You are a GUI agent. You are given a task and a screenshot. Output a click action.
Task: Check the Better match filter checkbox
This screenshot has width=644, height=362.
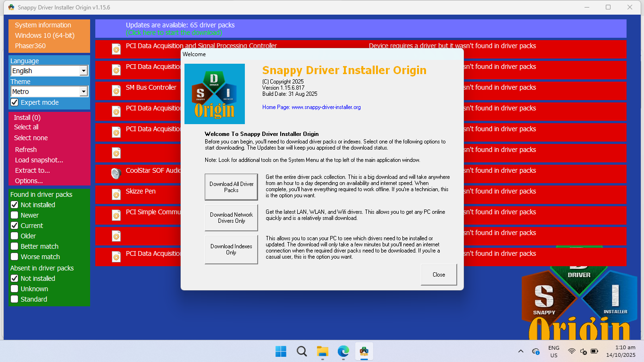click(x=15, y=246)
